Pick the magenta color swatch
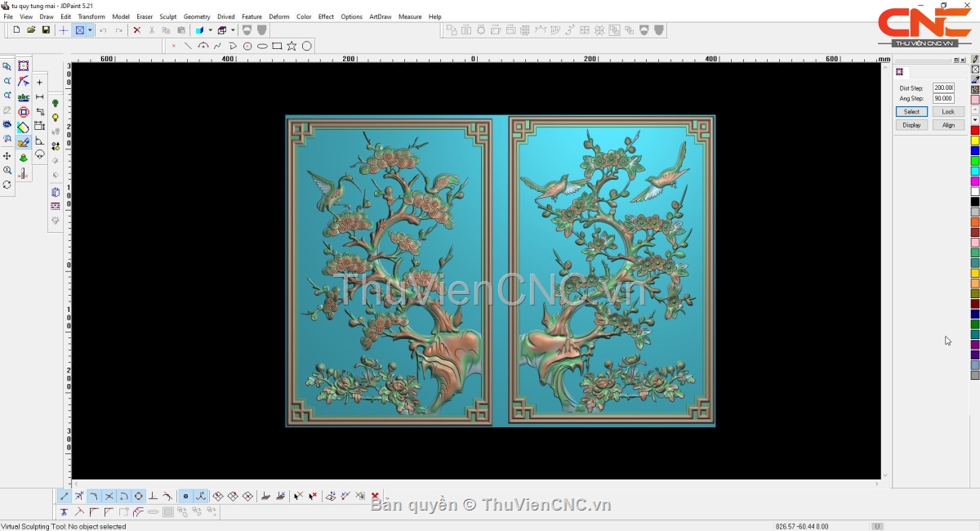The image size is (980, 531). (975, 181)
